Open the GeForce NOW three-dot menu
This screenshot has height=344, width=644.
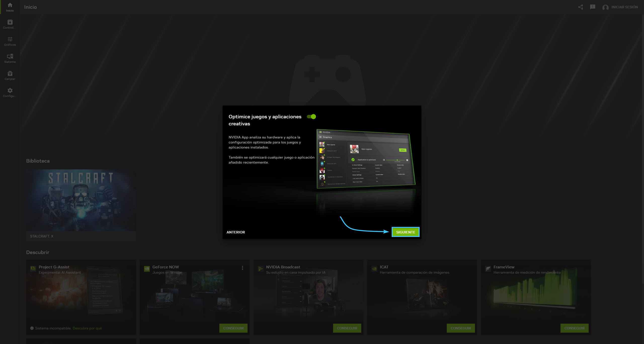click(x=243, y=268)
